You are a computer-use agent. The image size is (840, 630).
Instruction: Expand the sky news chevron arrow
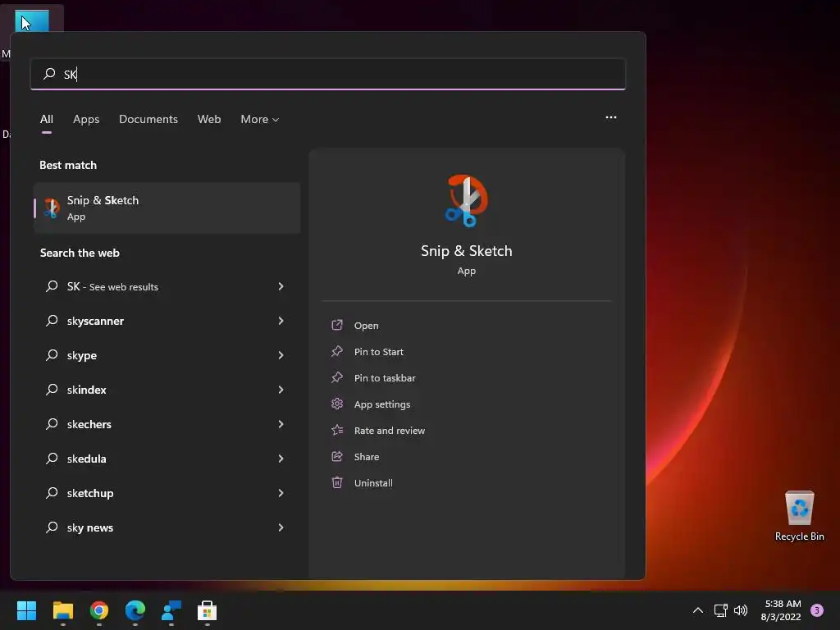[x=281, y=527]
